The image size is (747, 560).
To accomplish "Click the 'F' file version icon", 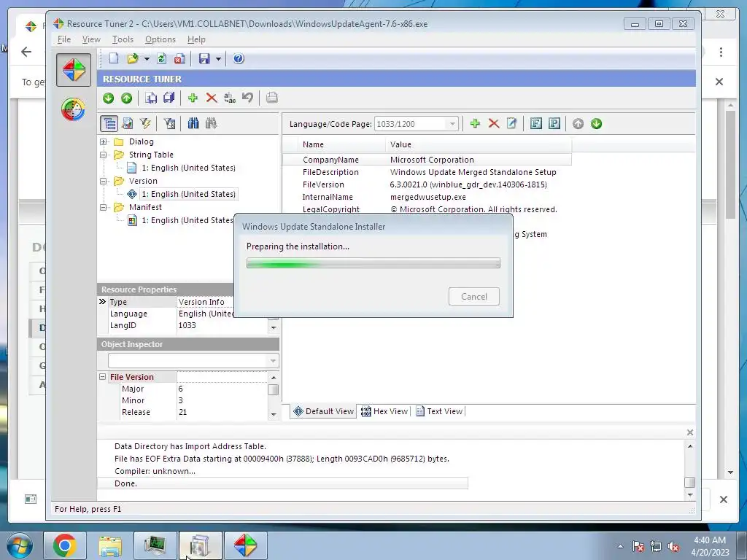I will tap(536, 124).
